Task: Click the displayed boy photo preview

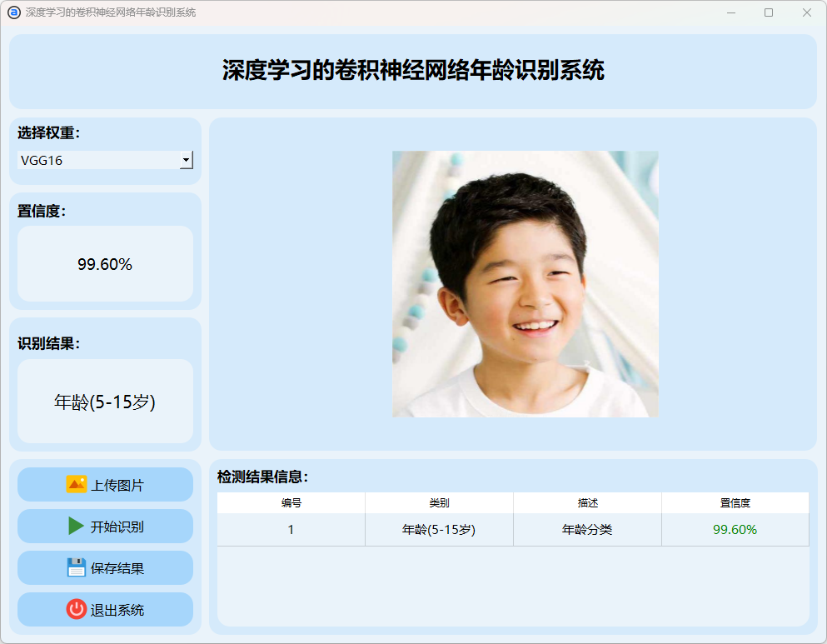Action: tap(525, 283)
